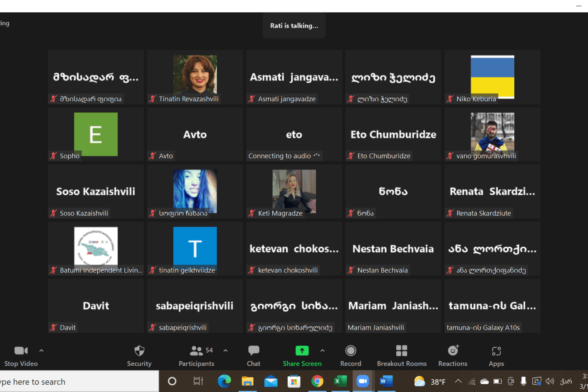Open Google Chrome from the taskbar
This screenshot has height=392, width=588.
(317, 382)
